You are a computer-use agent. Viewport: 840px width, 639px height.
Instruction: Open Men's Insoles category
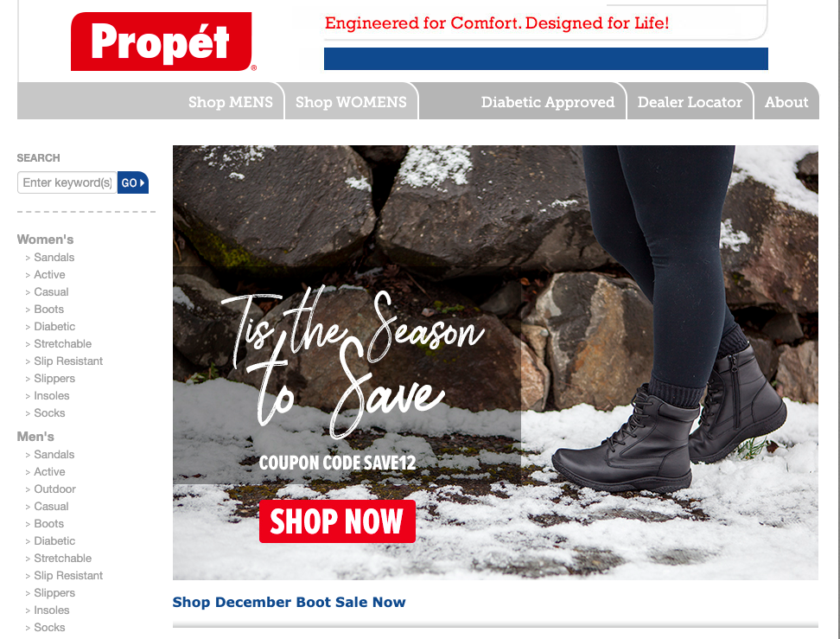coord(52,610)
